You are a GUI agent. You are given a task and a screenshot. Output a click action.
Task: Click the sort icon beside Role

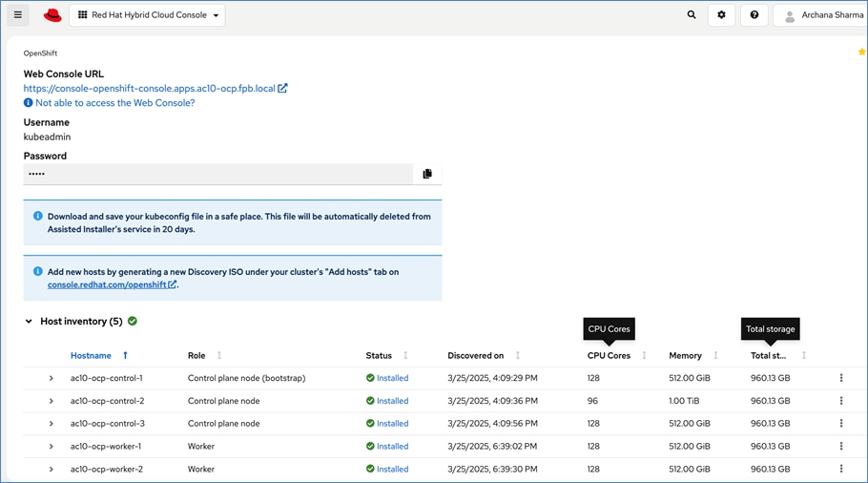click(x=219, y=356)
